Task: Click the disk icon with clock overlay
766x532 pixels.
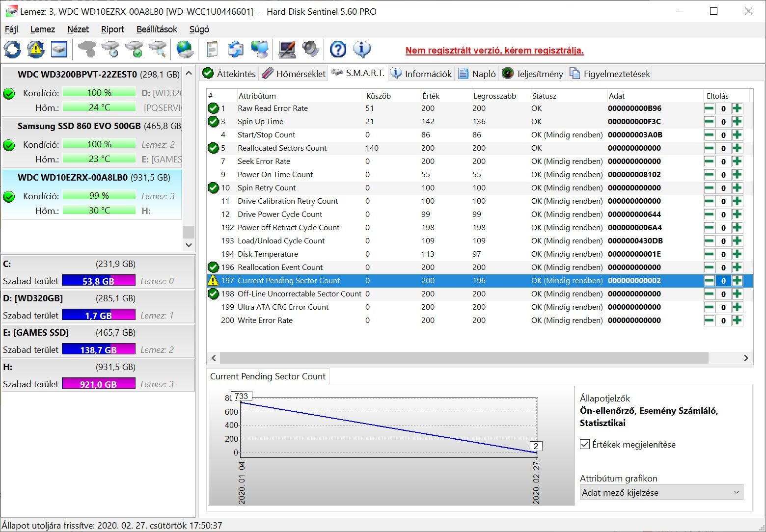Action: click(110, 49)
